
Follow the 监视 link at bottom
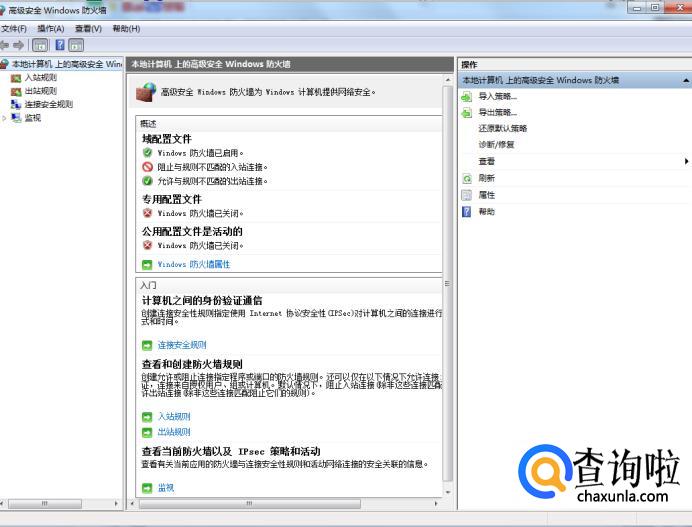pos(166,488)
